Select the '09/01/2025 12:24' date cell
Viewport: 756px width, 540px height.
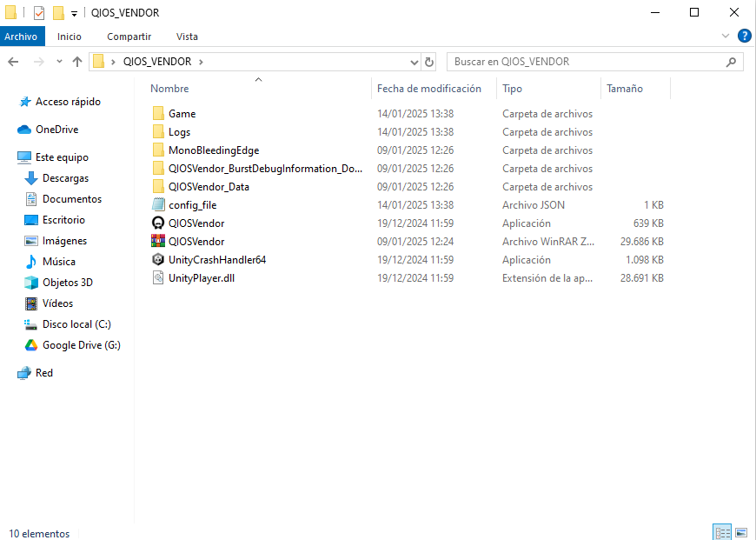(415, 241)
